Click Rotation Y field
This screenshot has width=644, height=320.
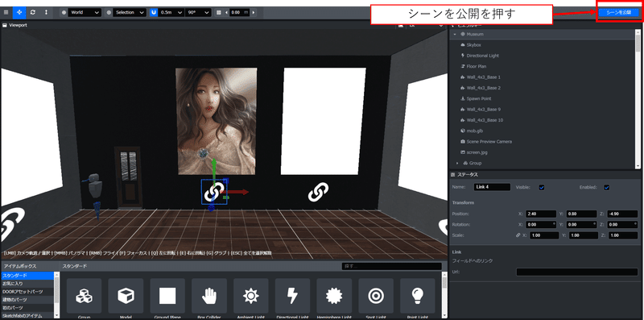[x=581, y=225]
